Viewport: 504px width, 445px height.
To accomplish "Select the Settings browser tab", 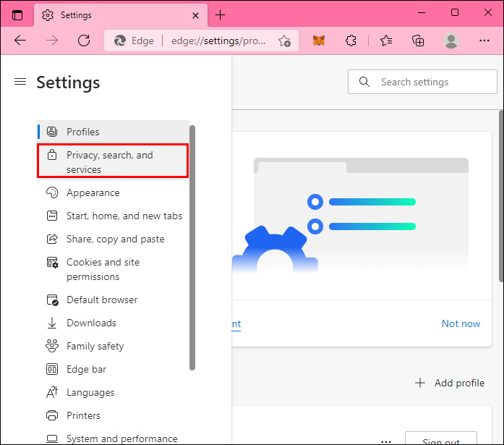I will pos(121,15).
